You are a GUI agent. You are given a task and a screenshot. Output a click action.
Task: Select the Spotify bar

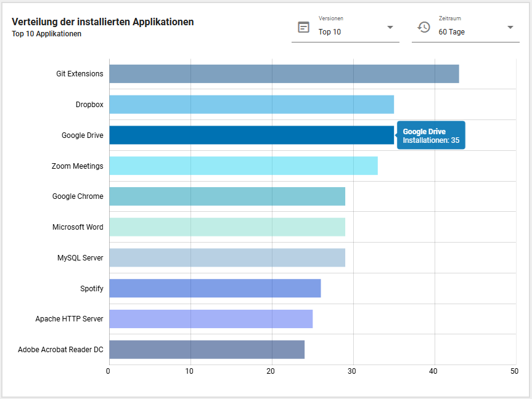[x=215, y=288]
